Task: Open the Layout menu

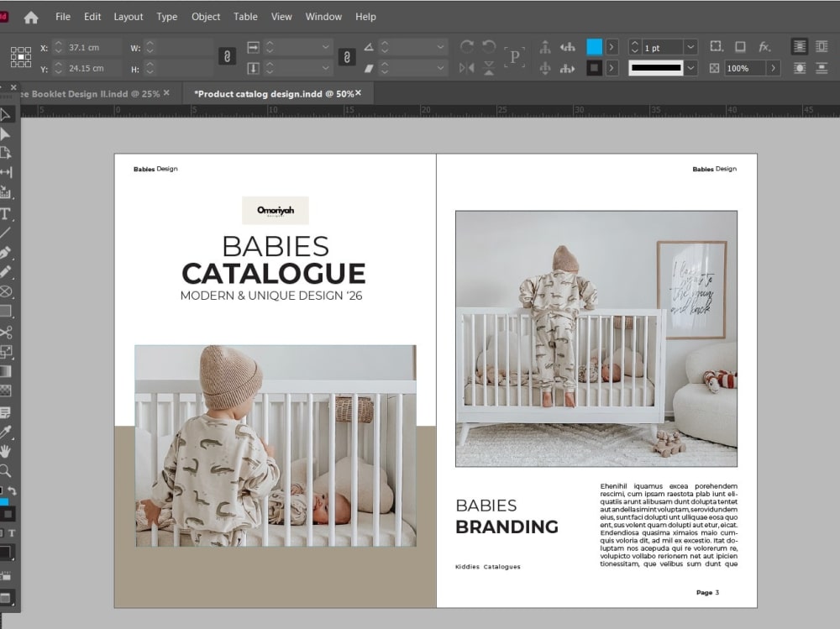Action: point(128,17)
